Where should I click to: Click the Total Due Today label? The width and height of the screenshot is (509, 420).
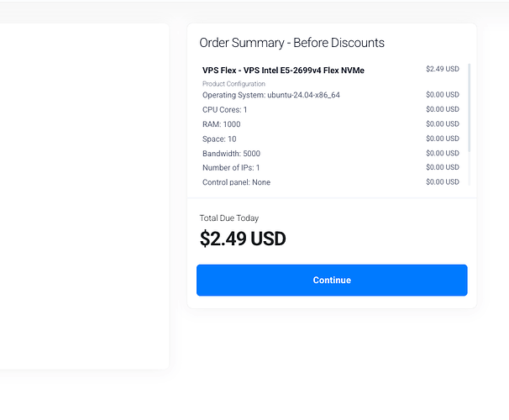(229, 218)
